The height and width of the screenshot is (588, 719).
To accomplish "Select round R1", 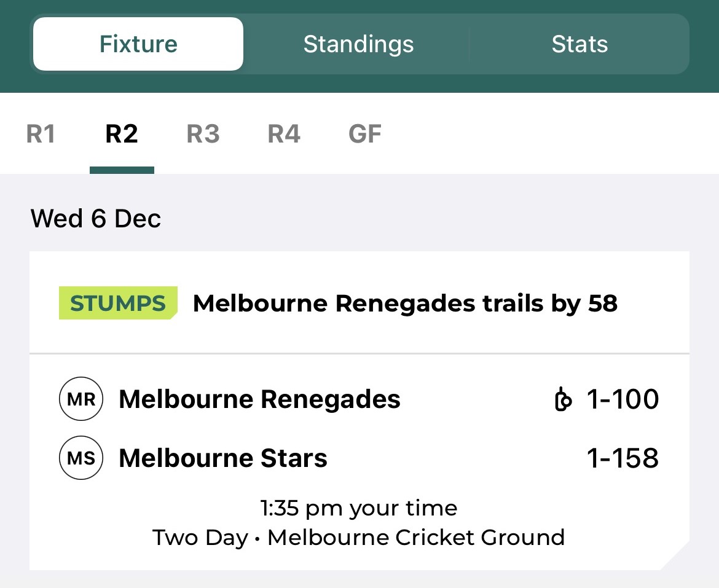I will click(x=41, y=133).
